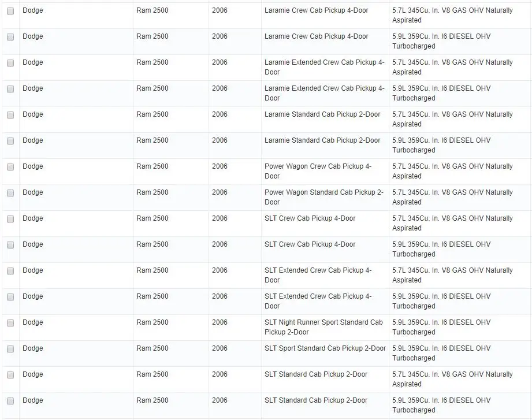Click 'Dodge' in the SLT Night Runner Sport row

(33, 322)
